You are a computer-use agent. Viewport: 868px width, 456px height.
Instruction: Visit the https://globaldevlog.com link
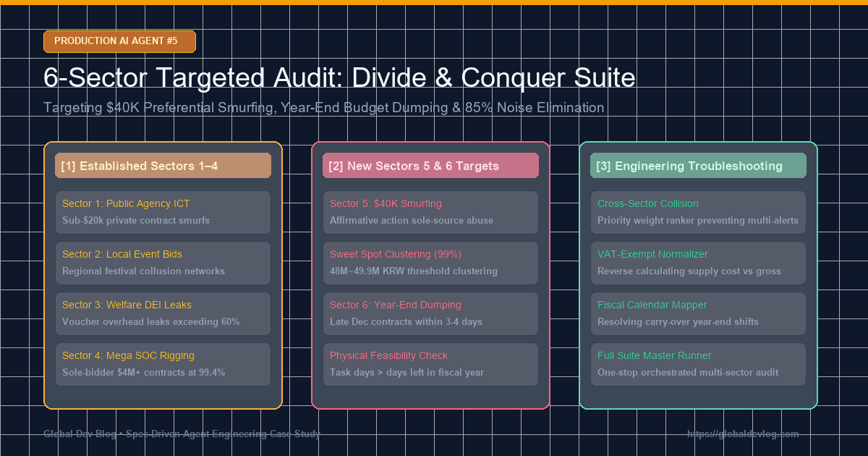point(743,434)
